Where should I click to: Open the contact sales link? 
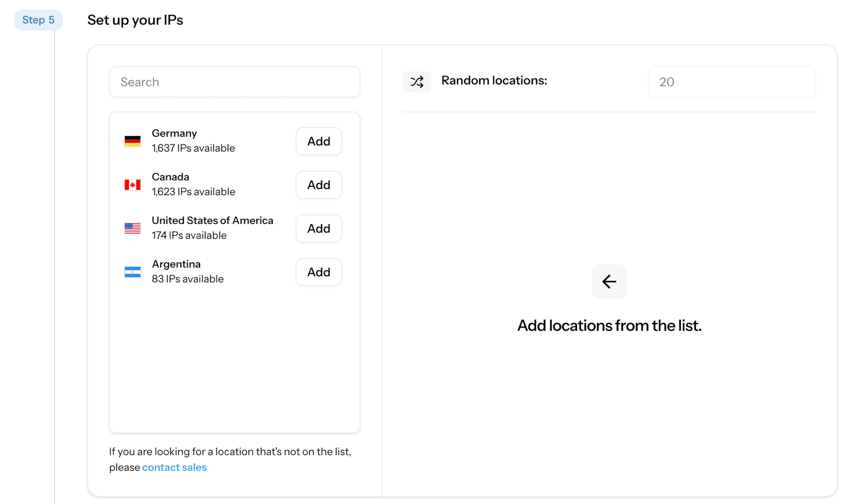174,467
